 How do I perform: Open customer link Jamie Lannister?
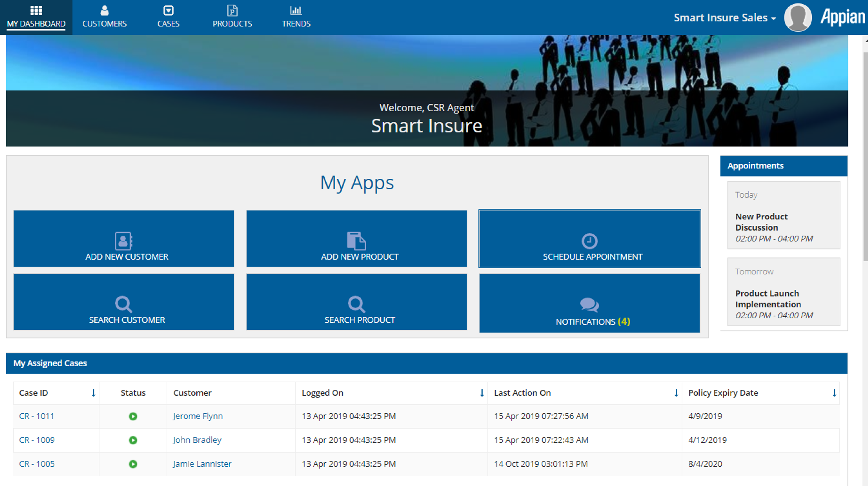202,464
